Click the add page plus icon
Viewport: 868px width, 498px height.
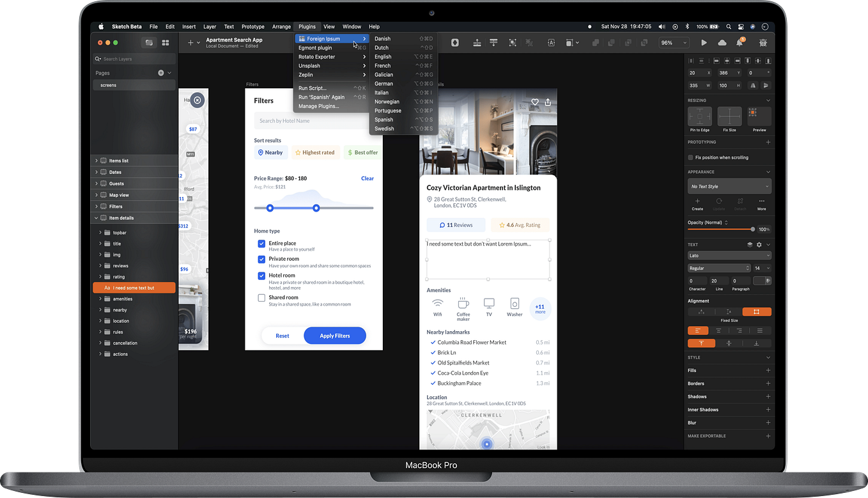[161, 73]
